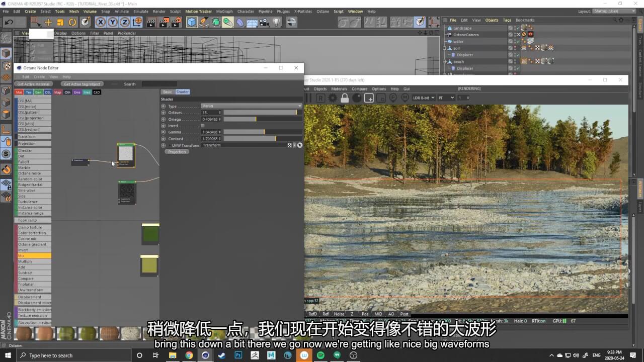Viewport: 644px width, 362px height.
Task: Click the Undo arrow icon
Action: coord(9,22)
